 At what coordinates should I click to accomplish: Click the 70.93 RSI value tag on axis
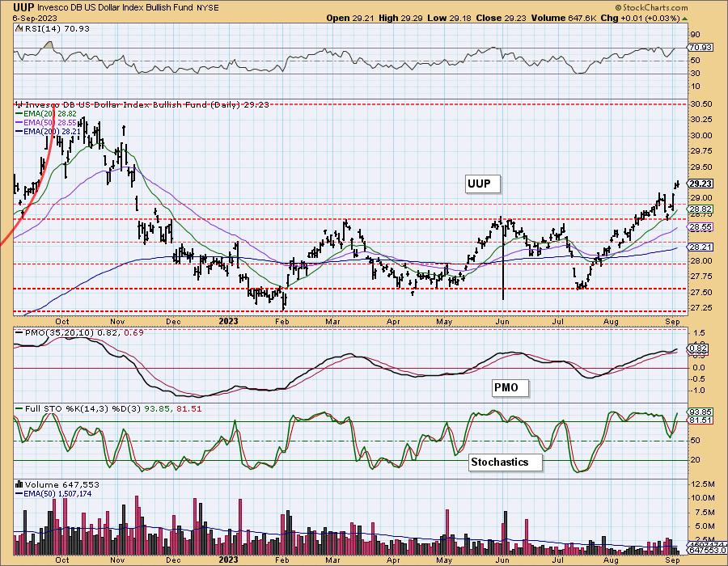pos(700,48)
